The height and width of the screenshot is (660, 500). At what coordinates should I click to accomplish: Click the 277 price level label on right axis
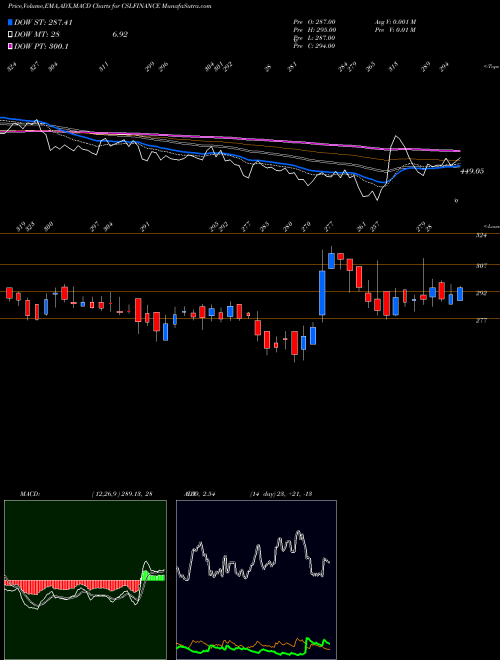click(481, 321)
